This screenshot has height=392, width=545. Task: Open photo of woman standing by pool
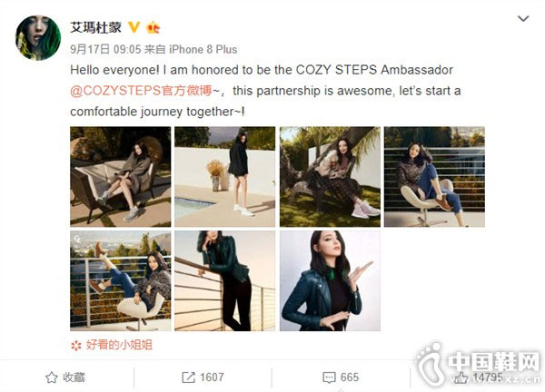[x=225, y=177]
